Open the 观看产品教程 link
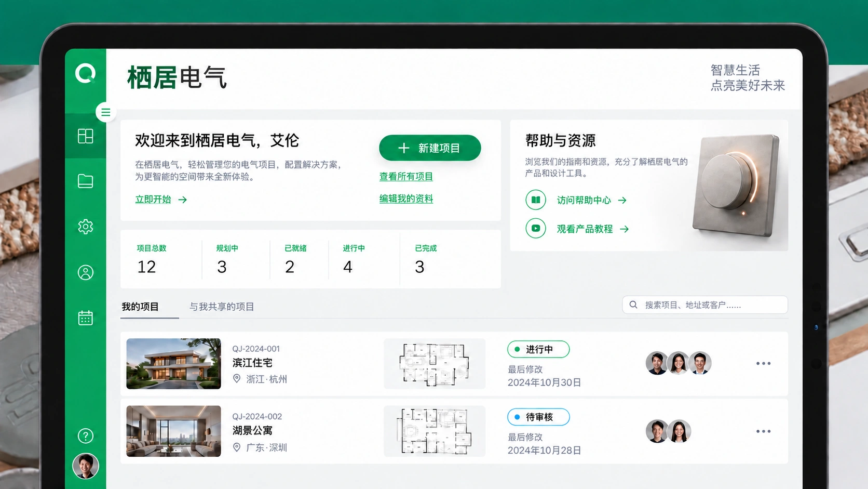 [x=593, y=229]
